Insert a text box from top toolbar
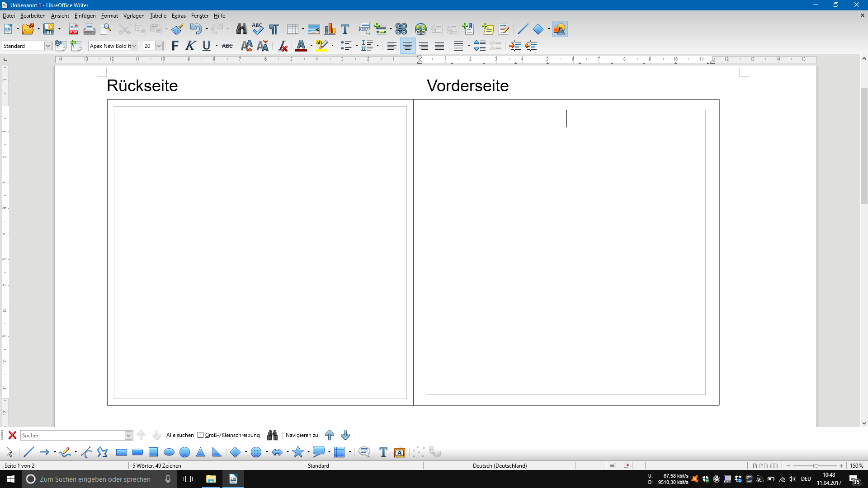This screenshot has width=868, height=488. (x=345, y=29)
